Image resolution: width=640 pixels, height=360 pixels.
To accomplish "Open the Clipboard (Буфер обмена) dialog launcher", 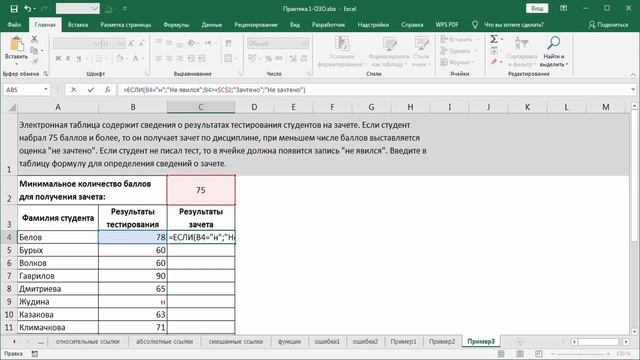I will pos(45,74).
